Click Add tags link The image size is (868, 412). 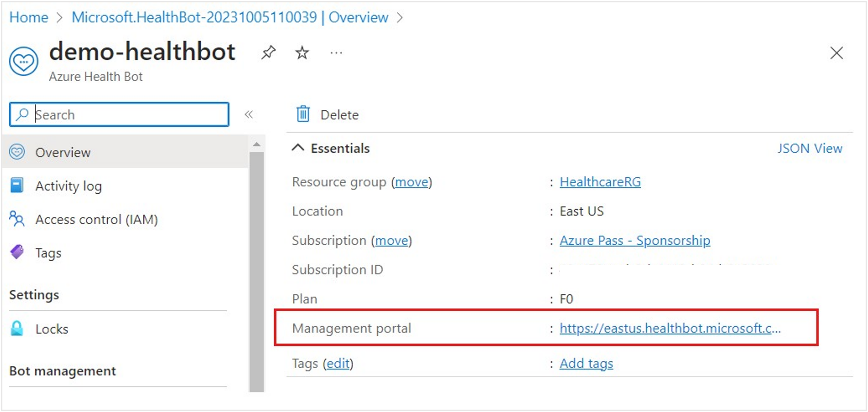point(586,363)
